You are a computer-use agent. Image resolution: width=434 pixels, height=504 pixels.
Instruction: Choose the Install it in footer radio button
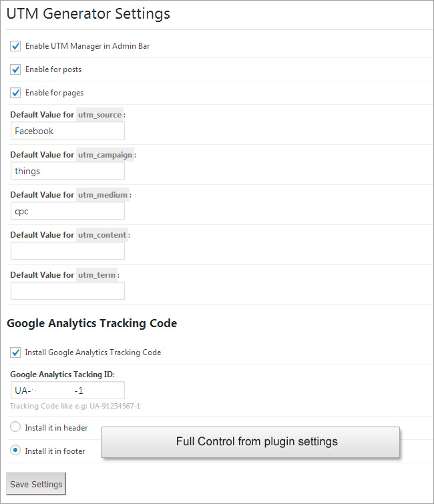click(15, 451)
